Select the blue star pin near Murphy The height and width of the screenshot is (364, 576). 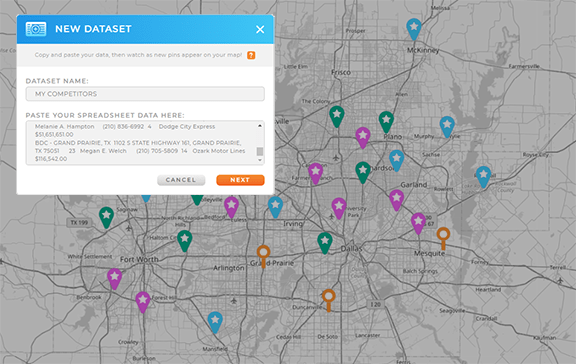click(x=447, y=127)
